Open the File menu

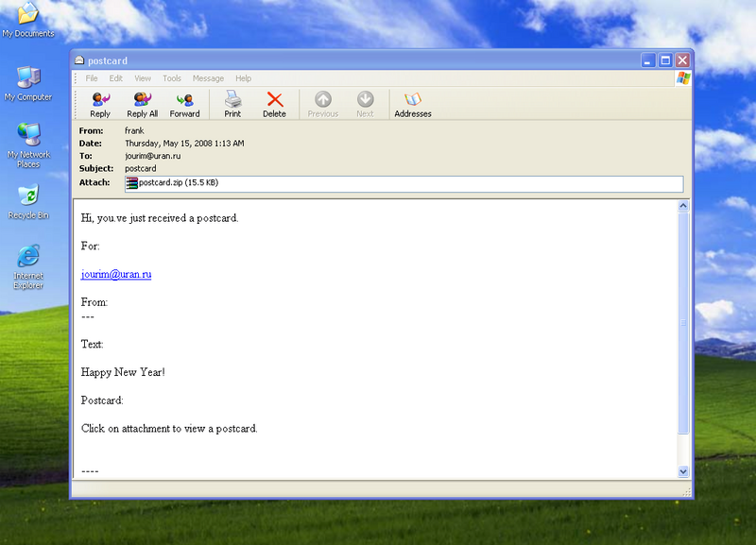pyautogui.click(x=91, y=78)
